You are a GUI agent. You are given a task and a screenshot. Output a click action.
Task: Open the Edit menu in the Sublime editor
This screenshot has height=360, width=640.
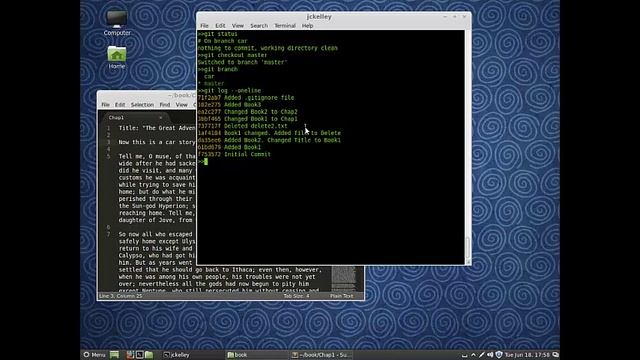pos(120,104)
